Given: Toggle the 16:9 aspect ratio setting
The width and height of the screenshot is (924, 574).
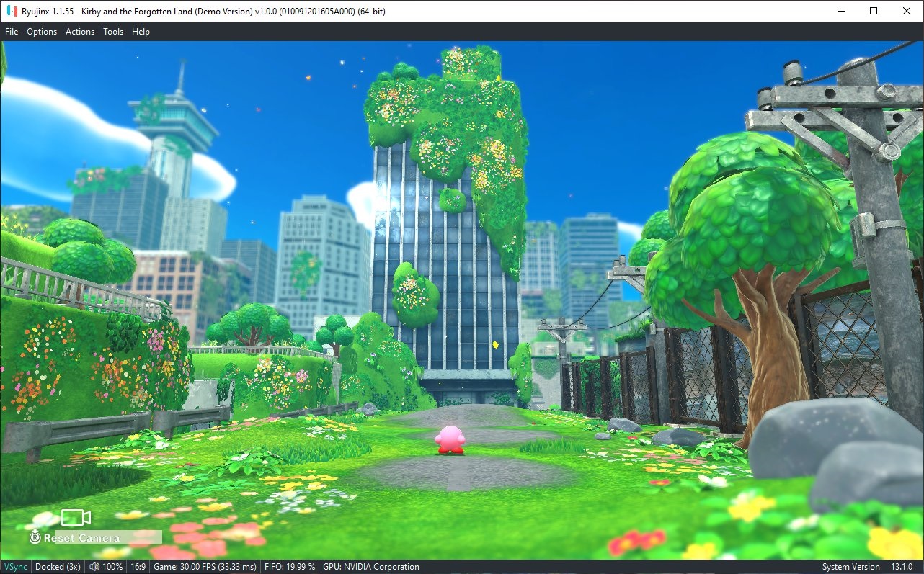Looking at the screenshot, I should 138,567.
